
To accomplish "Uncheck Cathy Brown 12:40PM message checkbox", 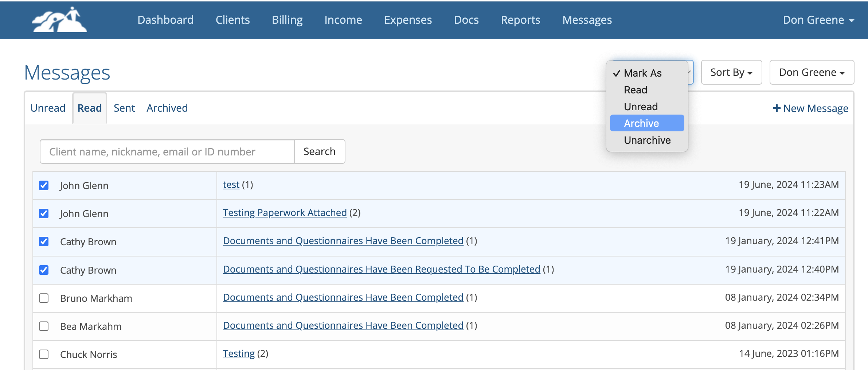I will (x=44, y=270).
